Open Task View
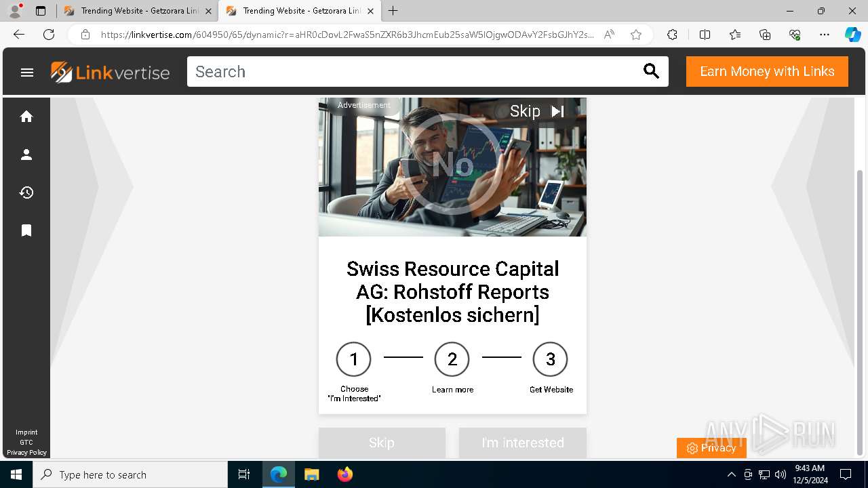This screenshot has height=488, width=868. [x=244, y=474]
